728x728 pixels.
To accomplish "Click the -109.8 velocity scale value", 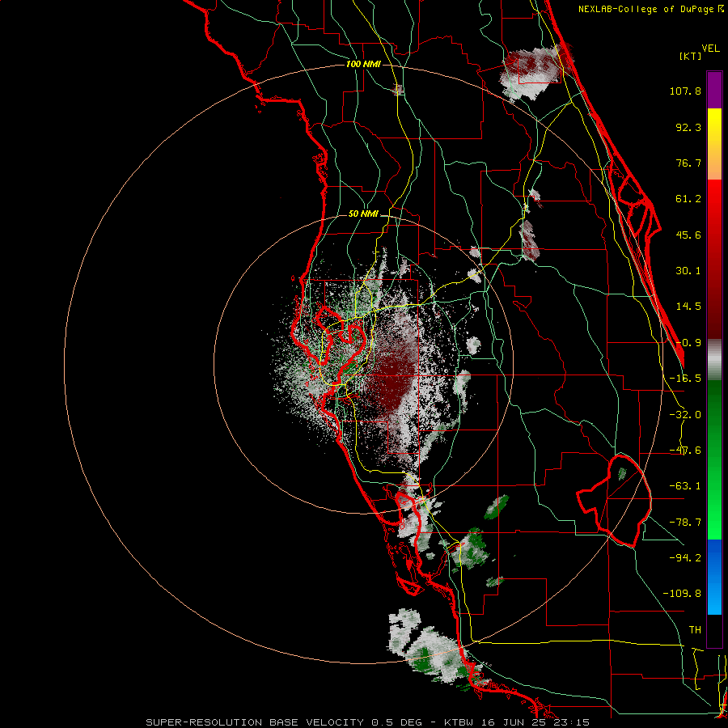I will pos(682,594).
